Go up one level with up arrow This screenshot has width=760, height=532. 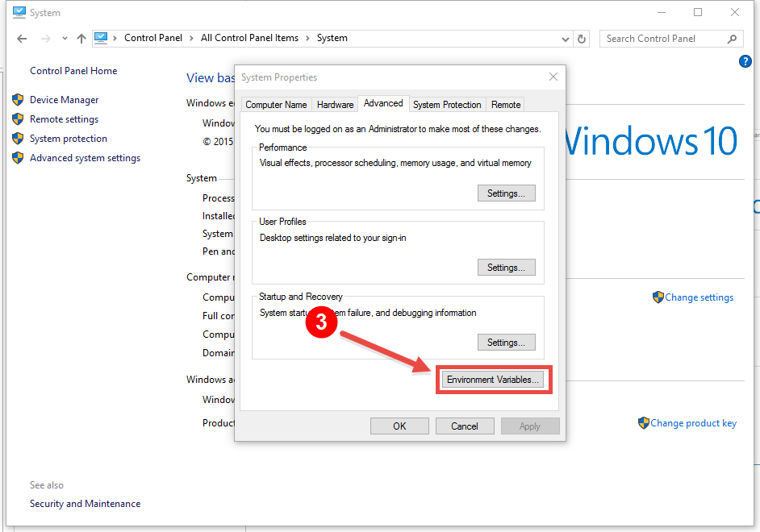(x=81, y=39)
